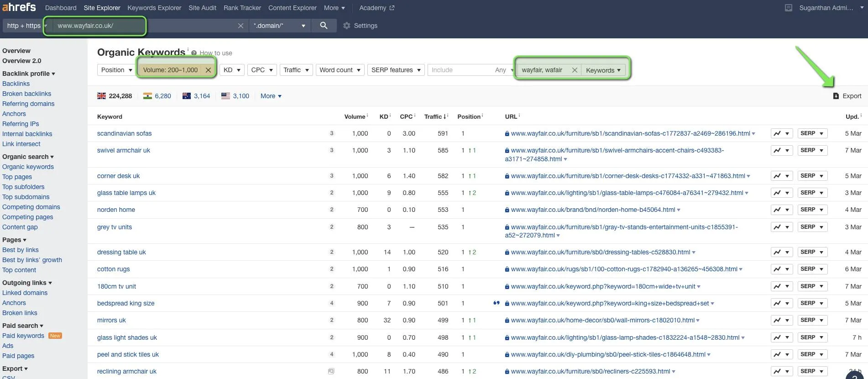Open Referring domains in sidebar
868x379 pixels.
(x=28, y=104)
